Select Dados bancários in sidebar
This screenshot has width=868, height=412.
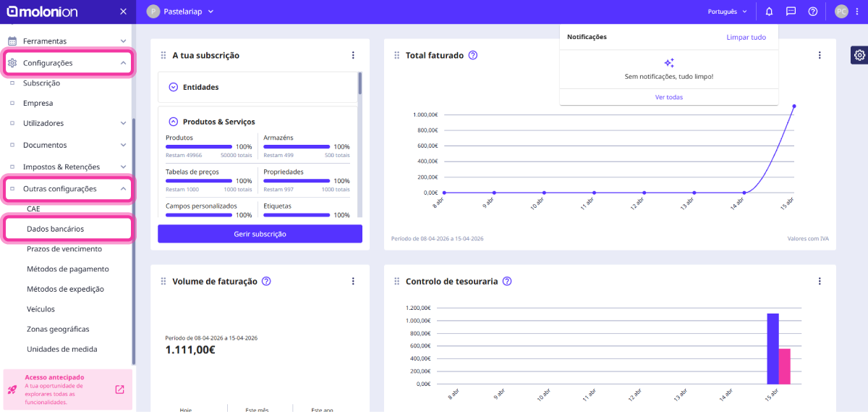(55, 229)
